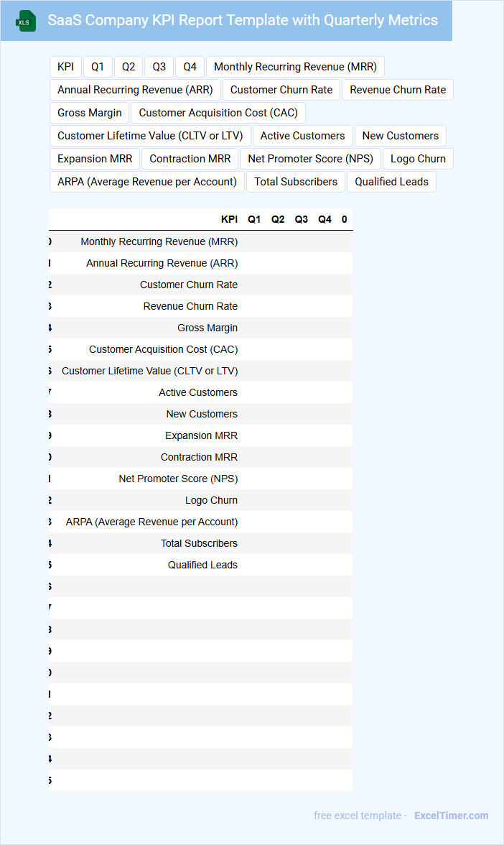Select the Q4 tag button
Image resolution: width=504 pixels, height=845 pixels.
tap(190, 67)
